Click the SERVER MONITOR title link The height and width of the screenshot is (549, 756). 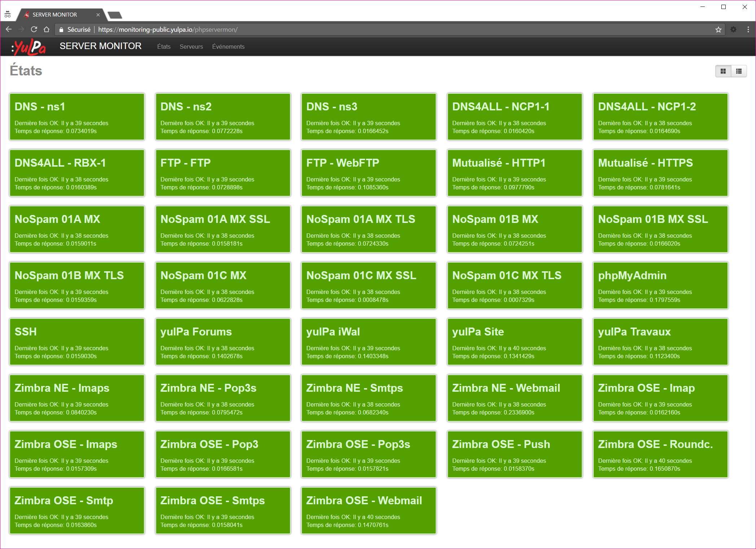tap(101, 46)
